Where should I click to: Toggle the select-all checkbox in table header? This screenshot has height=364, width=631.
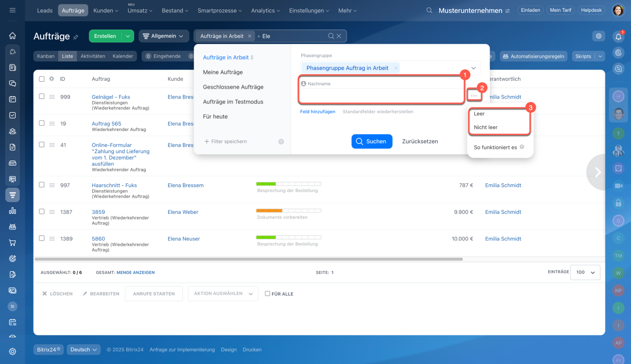point(41,79)
